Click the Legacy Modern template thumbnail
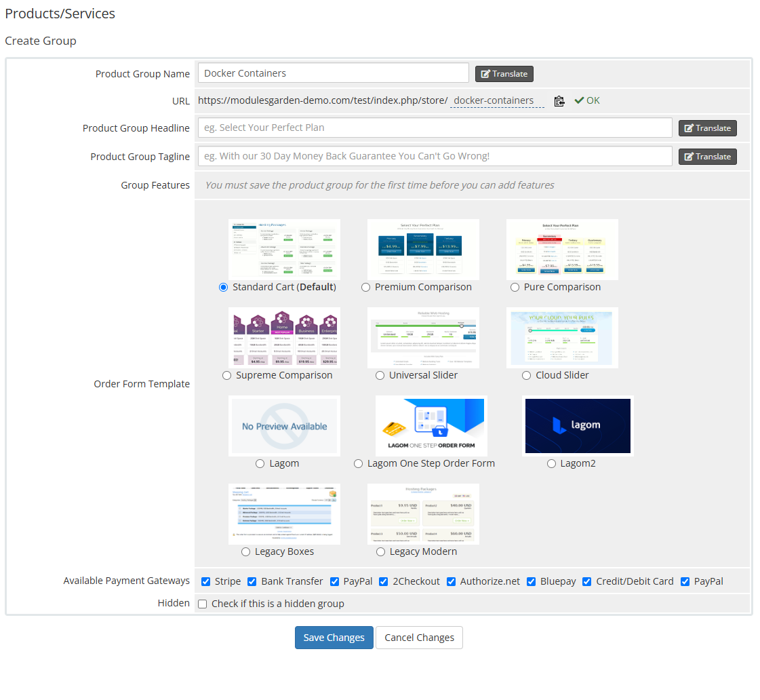 click(x=423, y=514)
